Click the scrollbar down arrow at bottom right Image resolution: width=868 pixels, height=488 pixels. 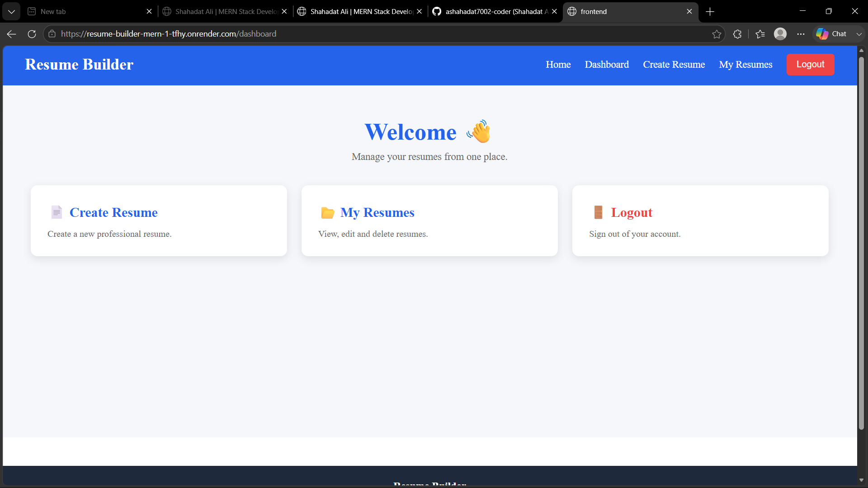coord(861,480)
